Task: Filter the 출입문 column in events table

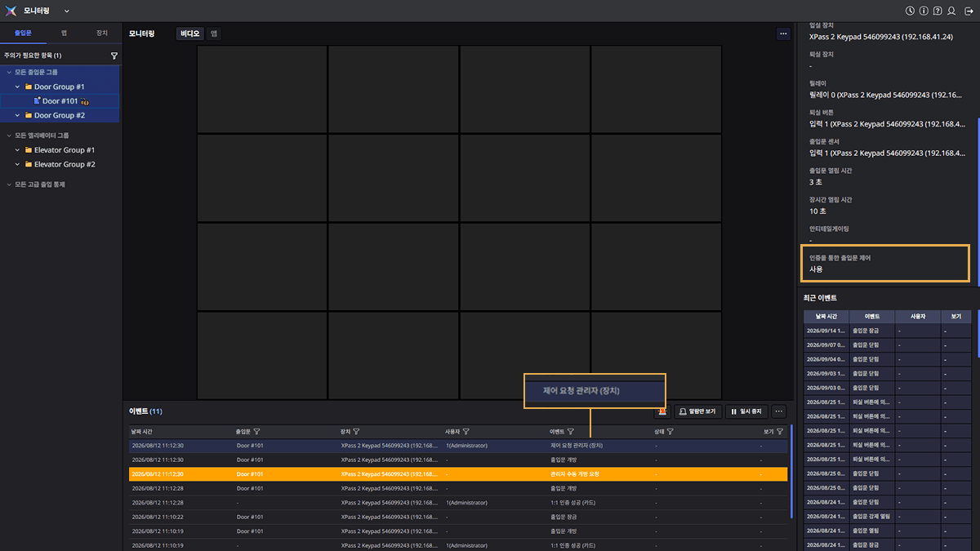Action: point(256,431)
